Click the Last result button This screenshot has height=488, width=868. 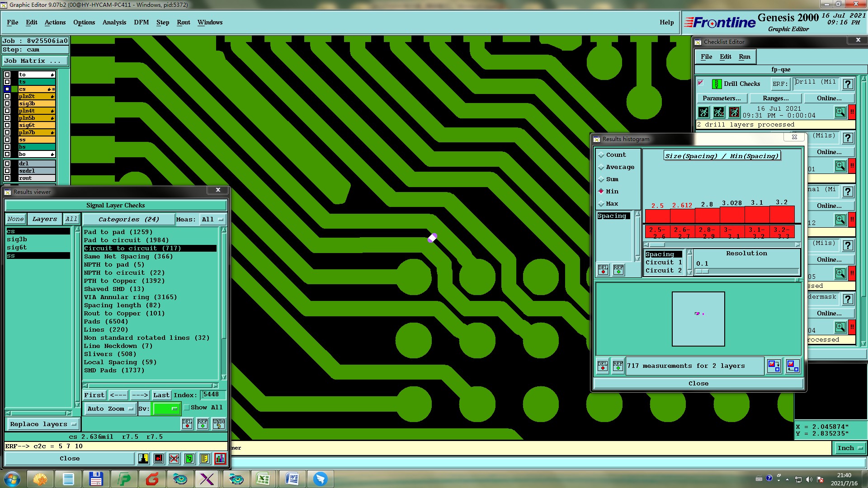161,395
